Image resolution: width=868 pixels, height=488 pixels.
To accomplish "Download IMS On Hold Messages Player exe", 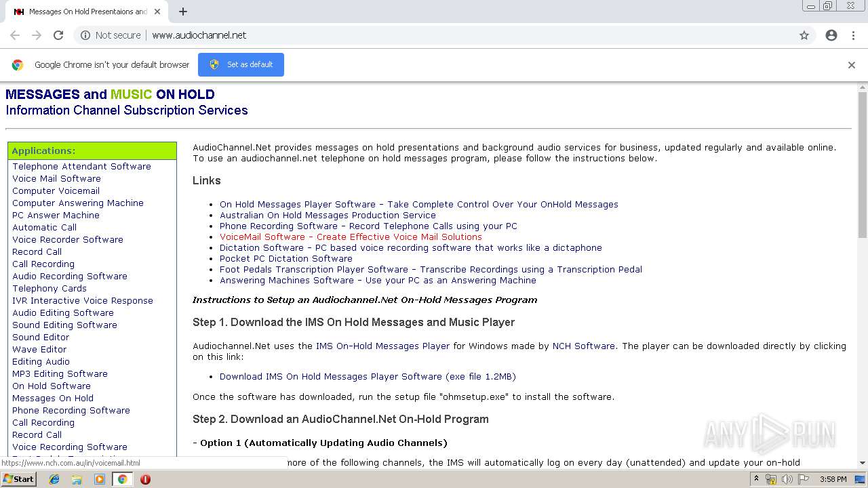I will click(x=368, y=376).
